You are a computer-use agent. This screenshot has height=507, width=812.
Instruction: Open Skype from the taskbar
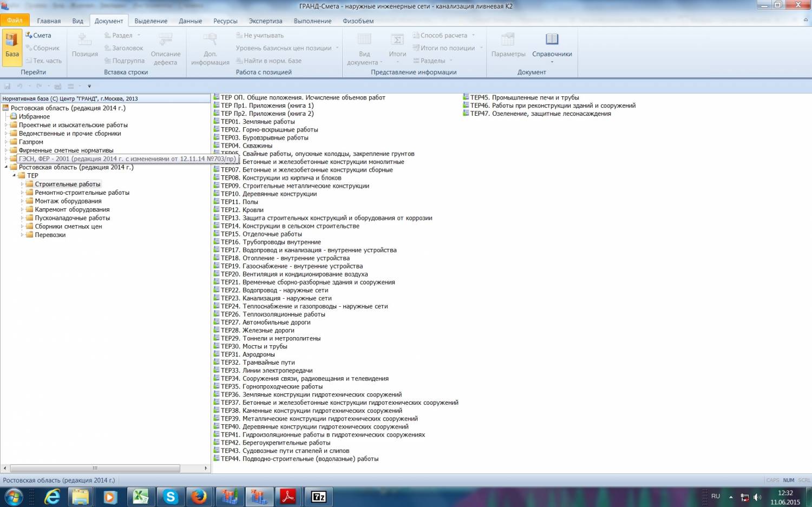[171, 497]
